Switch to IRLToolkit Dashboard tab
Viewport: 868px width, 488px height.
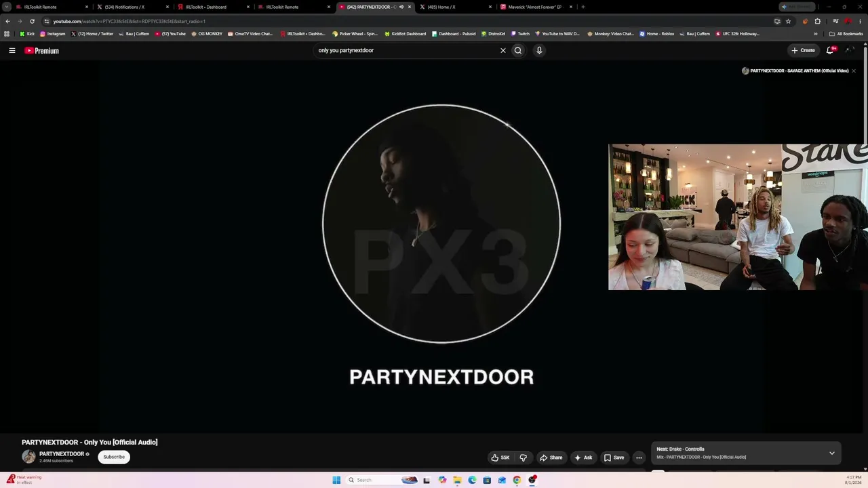pyautogui.click(x=214, y=7)
